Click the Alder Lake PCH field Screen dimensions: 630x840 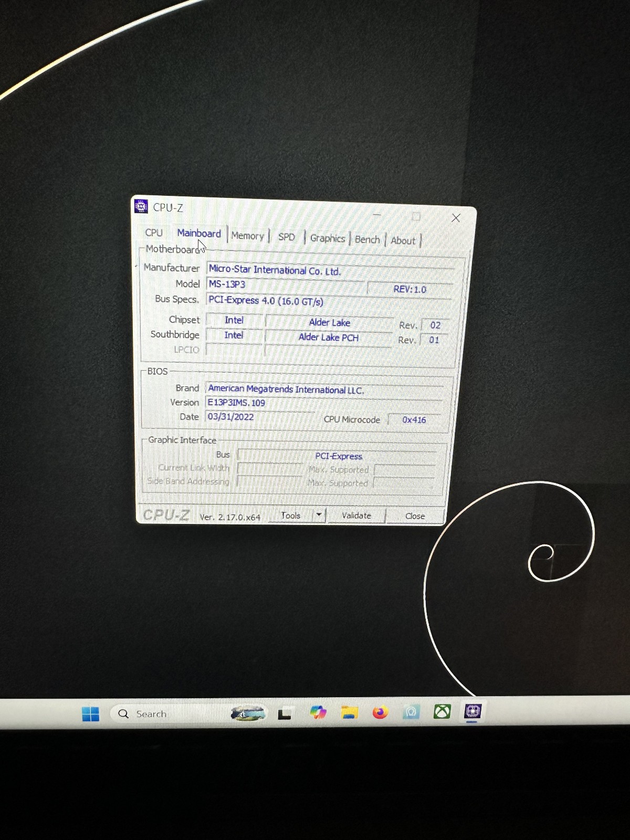(329, 338)
